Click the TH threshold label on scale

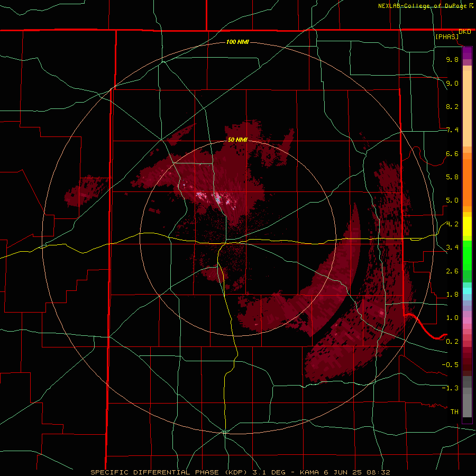(454, 412)
